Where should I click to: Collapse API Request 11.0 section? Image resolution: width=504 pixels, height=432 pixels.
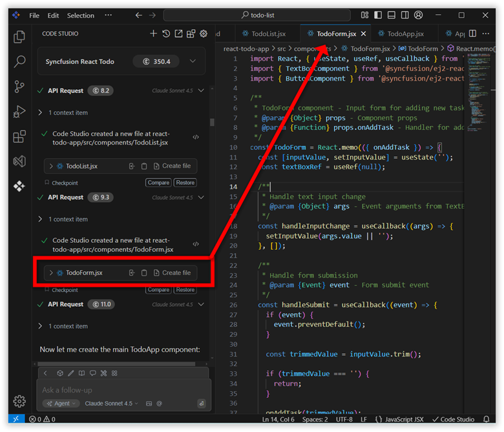point(201,304)
